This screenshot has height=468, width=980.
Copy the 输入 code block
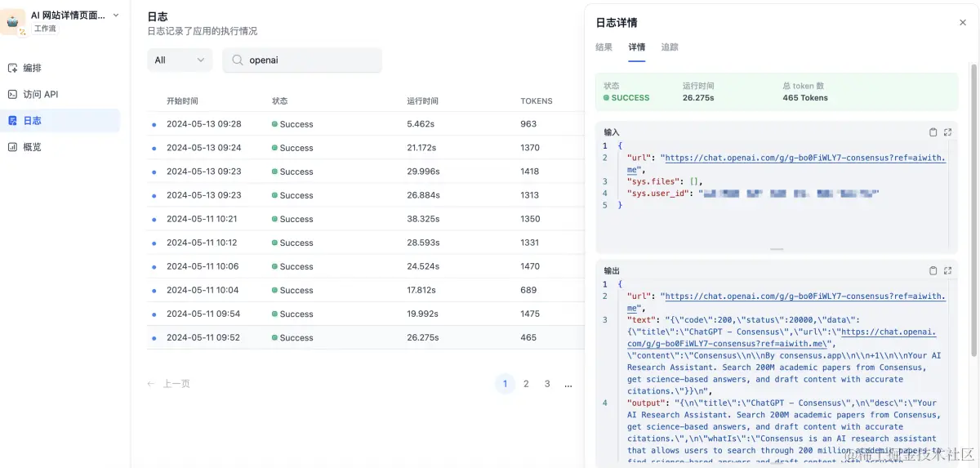pos(933,132)
